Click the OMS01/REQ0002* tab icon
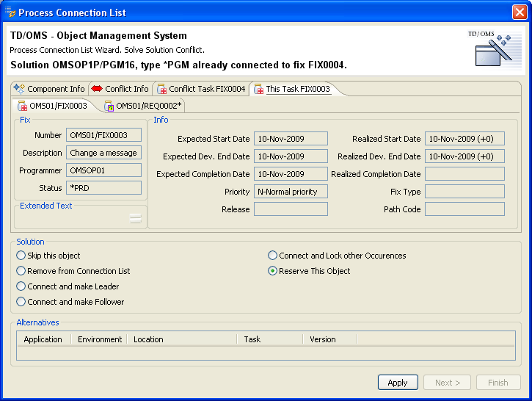 109,106
